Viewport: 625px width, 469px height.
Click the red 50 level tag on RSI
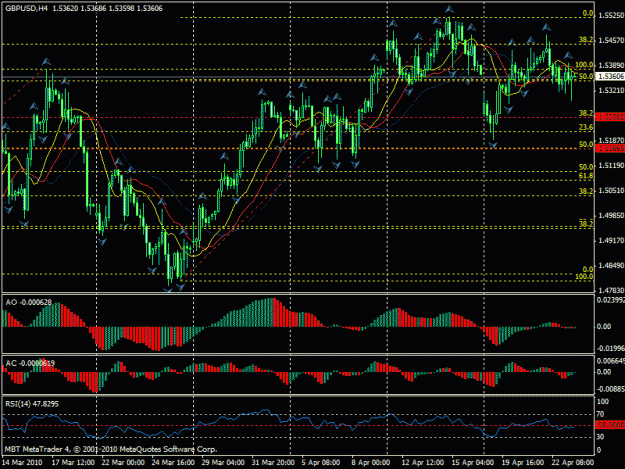pyautogui.click(x=610, y=426)
